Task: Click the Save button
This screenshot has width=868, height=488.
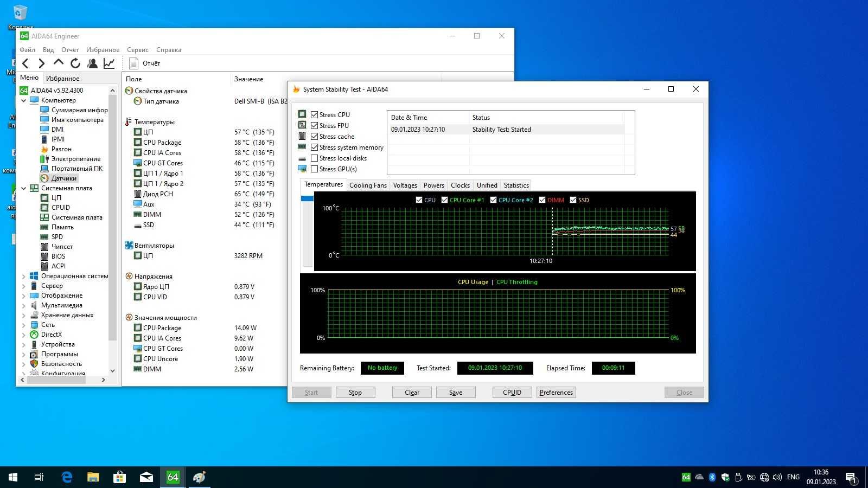Action: coord(456,393)
